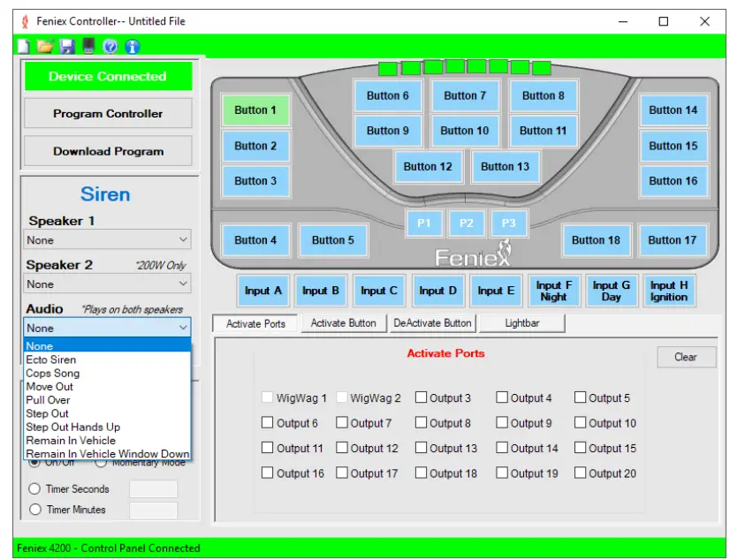Open the Speaker 2 dropdown
730x560 pixels.
click(183, 284)
